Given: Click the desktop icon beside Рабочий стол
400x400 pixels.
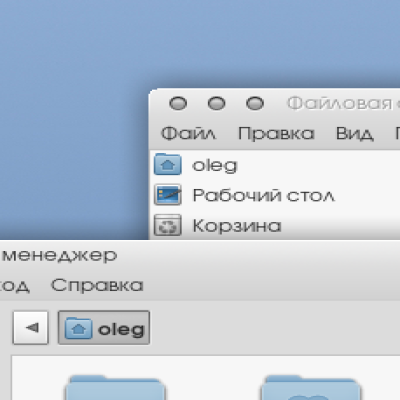Looking at the screenshot, I should (168, 195).
